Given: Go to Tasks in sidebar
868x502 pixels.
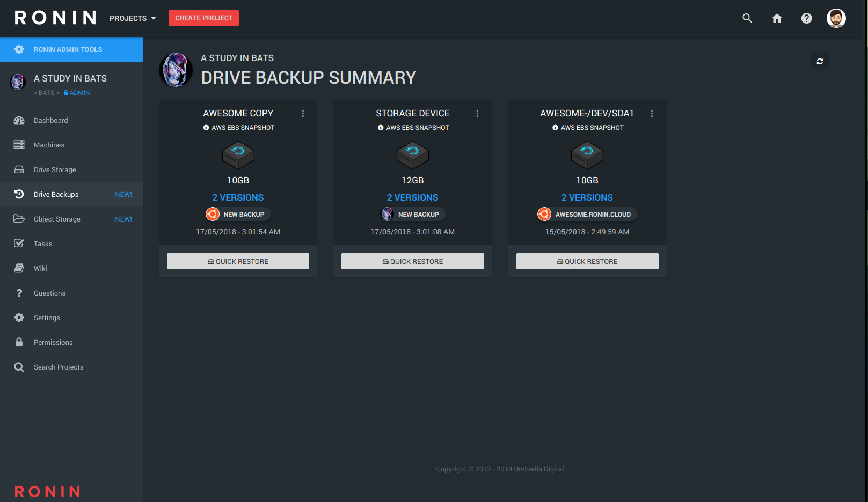Looking at the screenshot, I should (x=71, y=243).
